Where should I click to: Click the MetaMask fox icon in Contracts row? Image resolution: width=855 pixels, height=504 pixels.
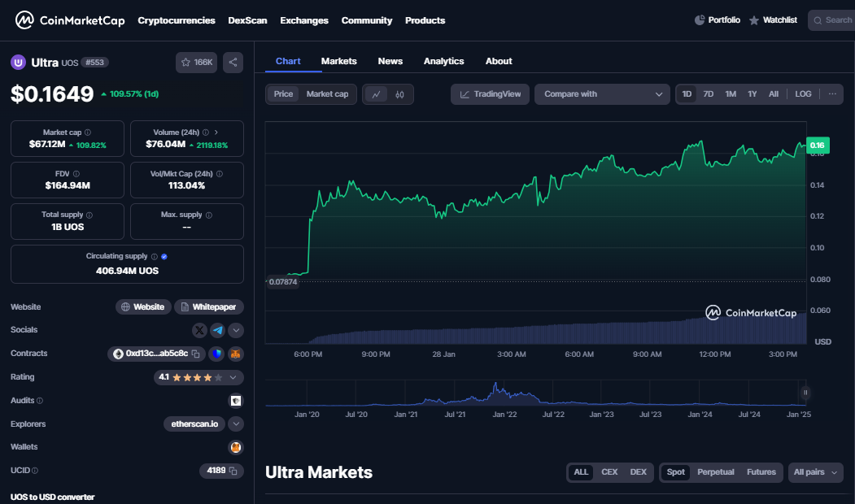[235, 354]
